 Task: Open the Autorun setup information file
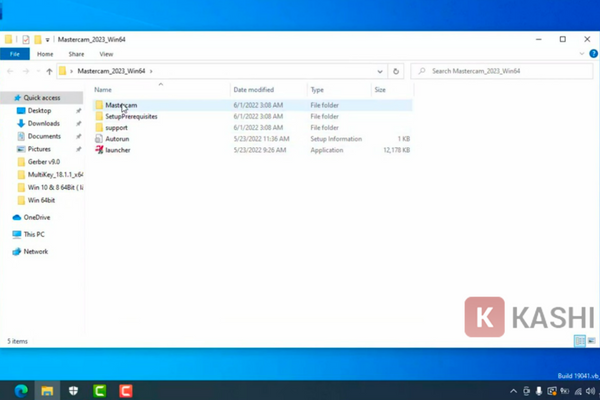pos(117,138)
